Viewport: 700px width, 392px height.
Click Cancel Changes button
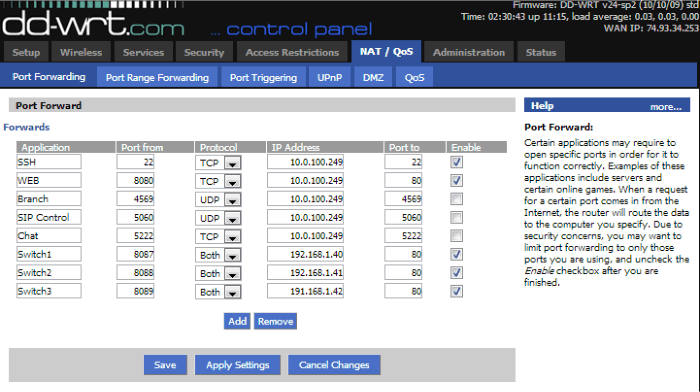point(334,365)
